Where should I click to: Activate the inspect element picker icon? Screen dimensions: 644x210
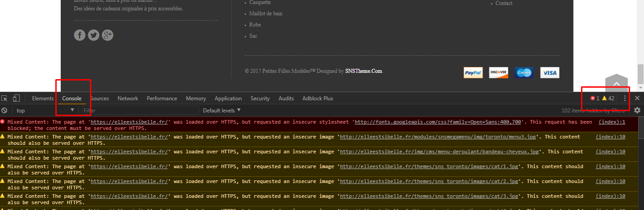tap(4, 98)
